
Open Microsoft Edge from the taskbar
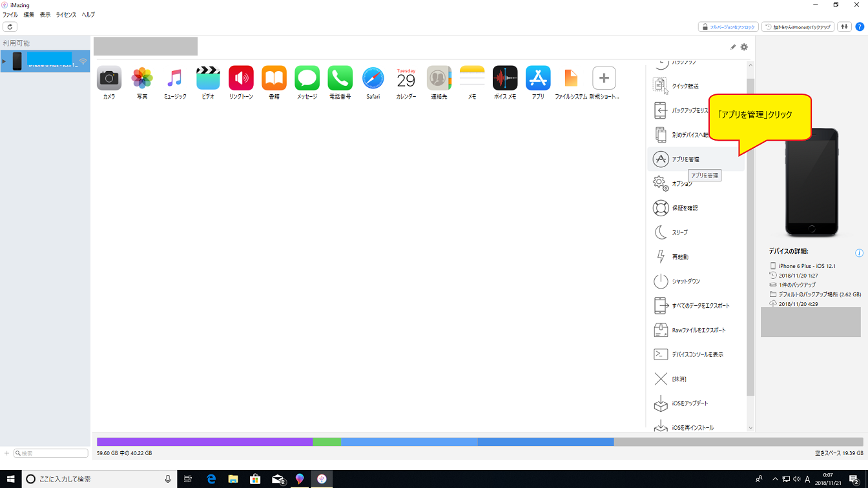(x=211, y=479)
